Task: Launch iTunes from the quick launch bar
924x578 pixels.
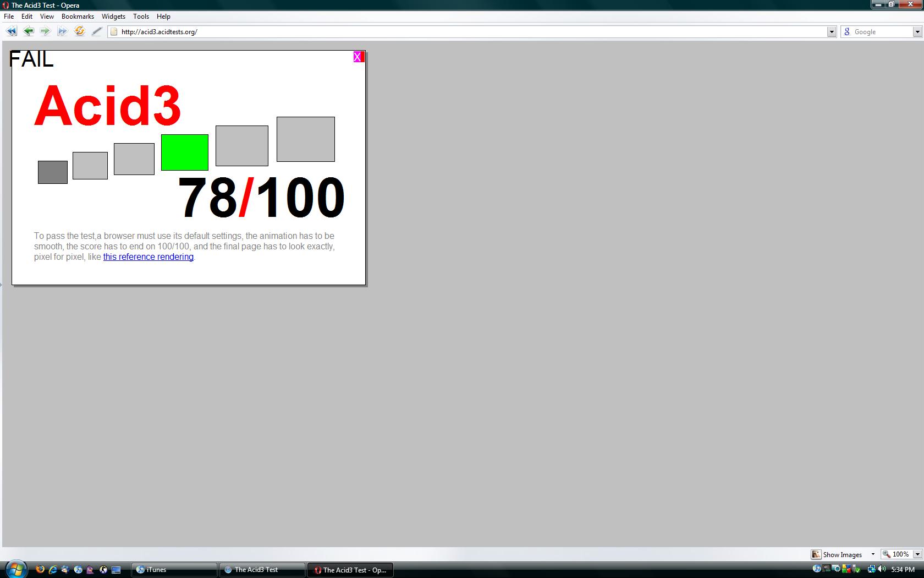Action: (x=78, y=570)
